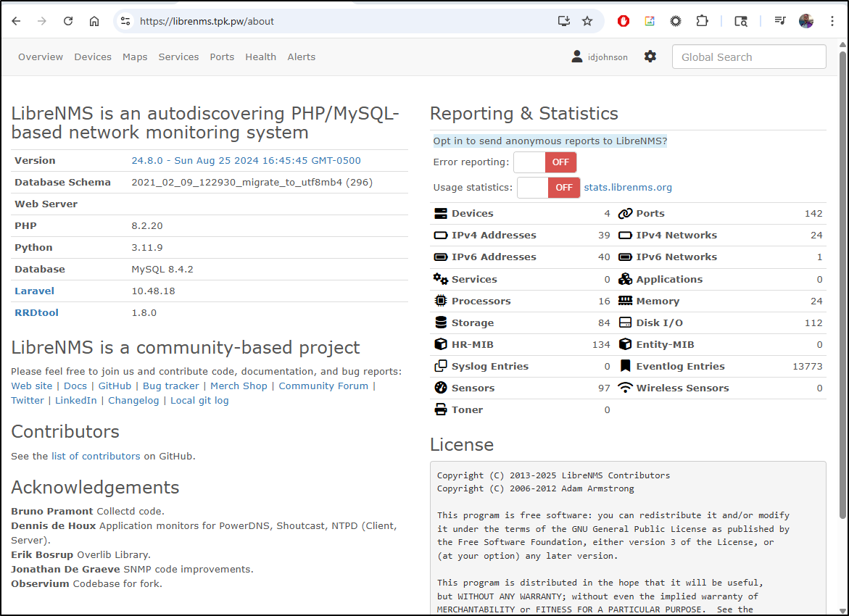This screenshot has width=849, height=616.
Task: Focus the Global Search field
Action: (749, 57)
